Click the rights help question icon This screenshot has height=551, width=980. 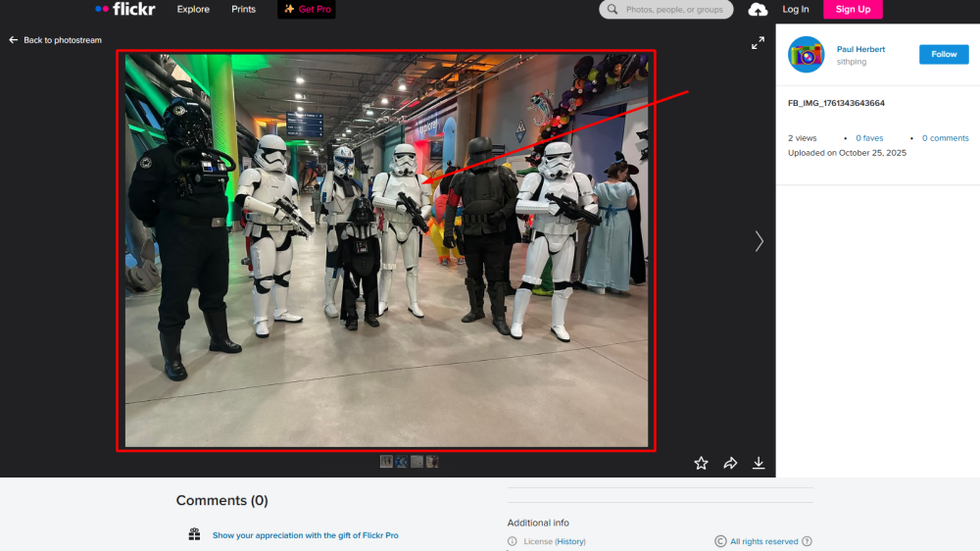(807, 541)
